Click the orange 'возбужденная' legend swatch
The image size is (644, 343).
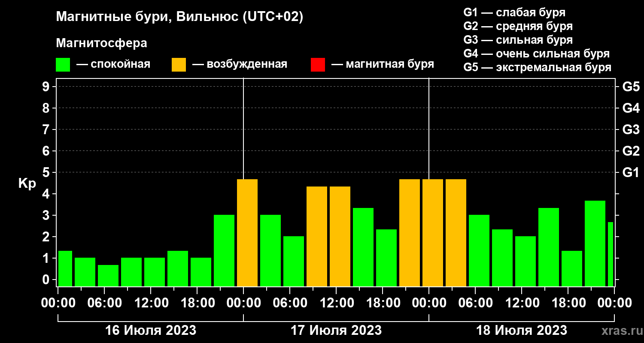coord(179,65)
